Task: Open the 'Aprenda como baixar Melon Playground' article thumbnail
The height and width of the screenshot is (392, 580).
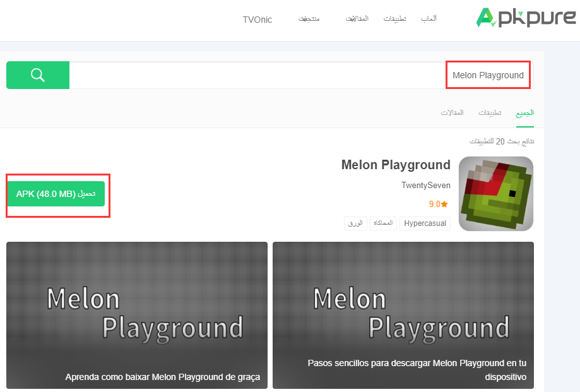Action: [x=136, y=315]
